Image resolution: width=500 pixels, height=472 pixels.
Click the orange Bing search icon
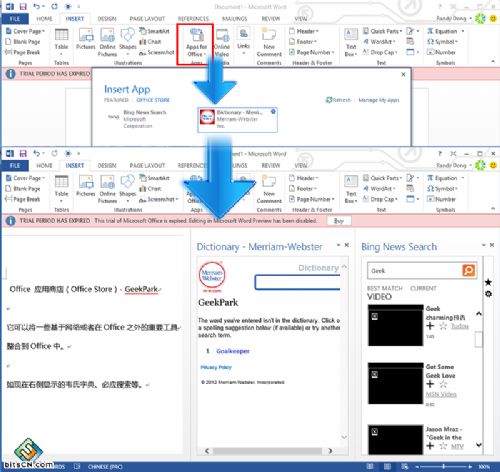468,270
